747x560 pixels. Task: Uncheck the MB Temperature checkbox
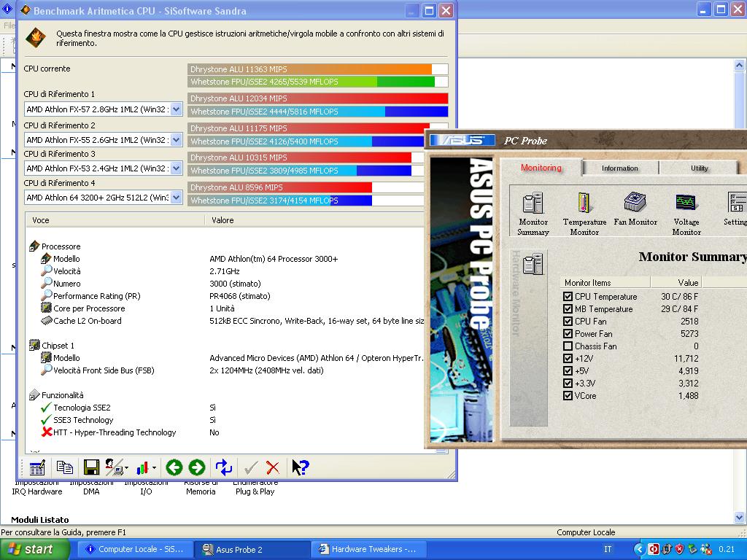tap(568, 308)
